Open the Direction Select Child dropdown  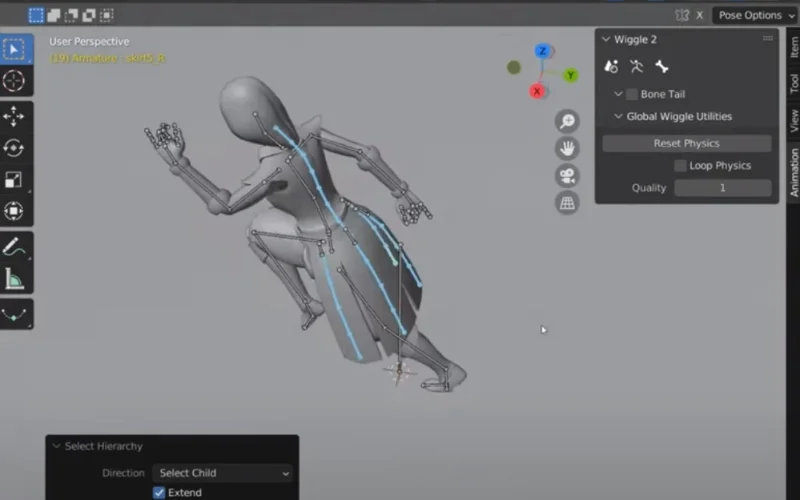223,473
